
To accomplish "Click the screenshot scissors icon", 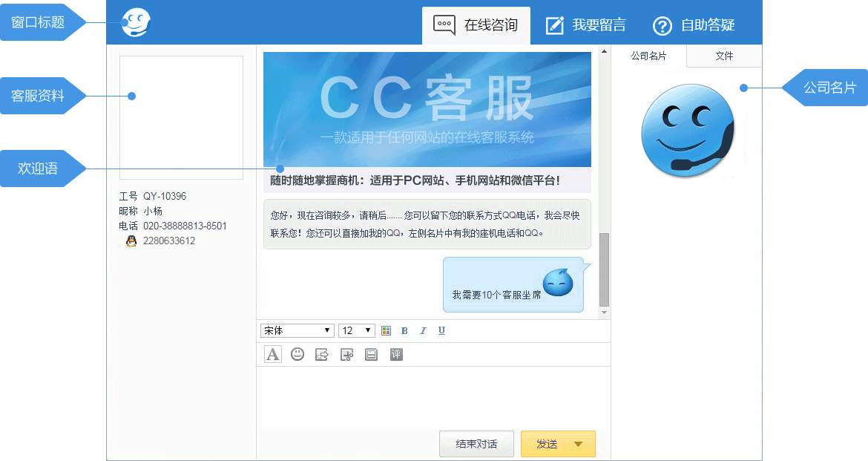I will 346,355.
